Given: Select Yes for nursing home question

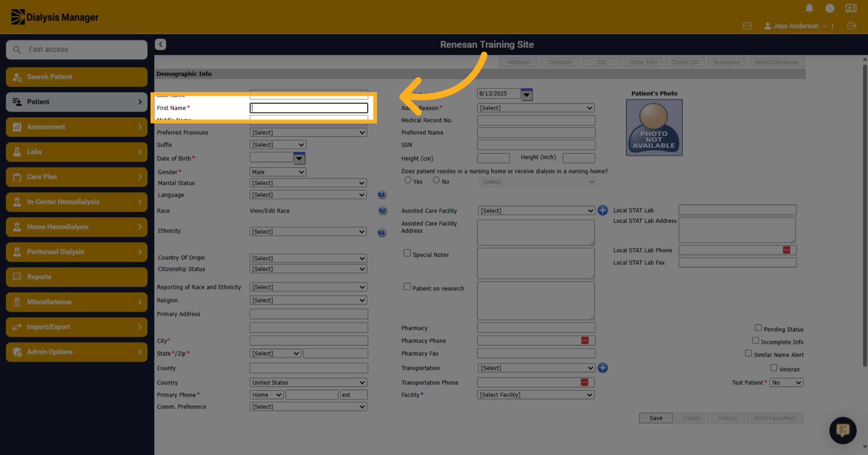Looking at the screenshot, I should 408,180.
